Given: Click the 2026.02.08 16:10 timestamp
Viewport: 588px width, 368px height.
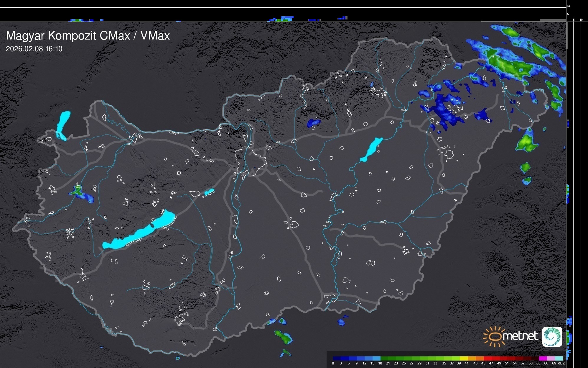Looking at the screenshot, I should pyautogui.click(x=34, y=49).
